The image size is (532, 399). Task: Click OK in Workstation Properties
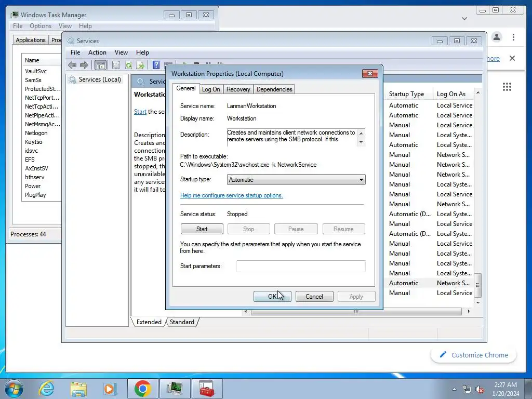pos(272,297)
